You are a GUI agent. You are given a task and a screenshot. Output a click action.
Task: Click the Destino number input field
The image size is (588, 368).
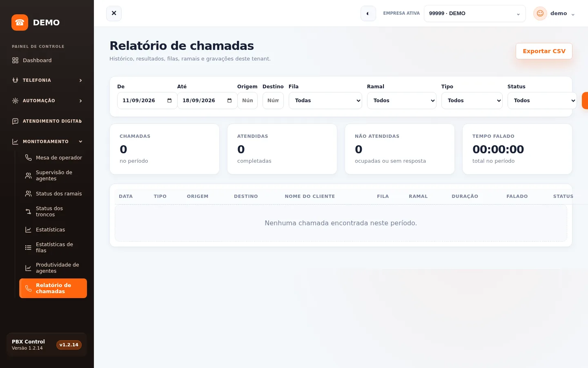click(273, 101)
